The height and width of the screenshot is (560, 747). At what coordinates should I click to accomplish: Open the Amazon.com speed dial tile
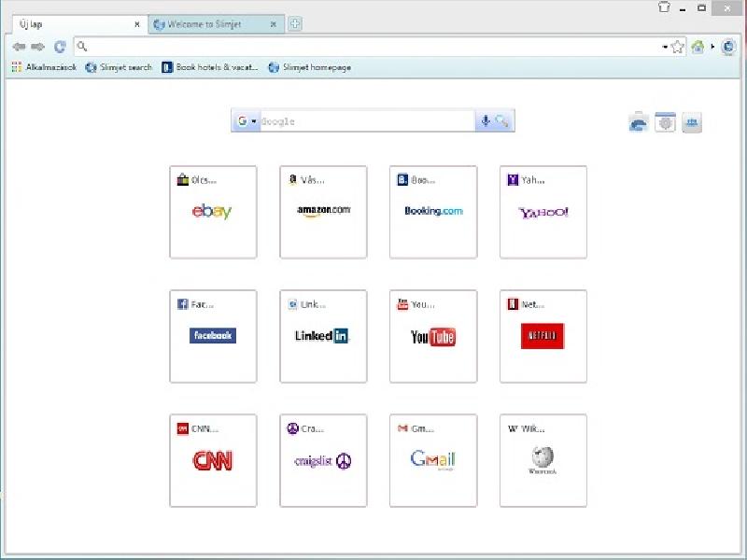323,212
